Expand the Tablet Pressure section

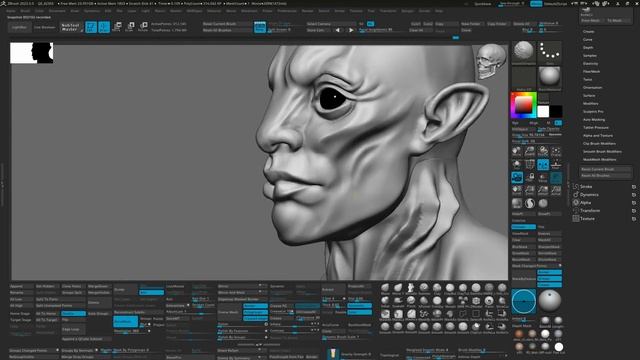coord(596,128)
